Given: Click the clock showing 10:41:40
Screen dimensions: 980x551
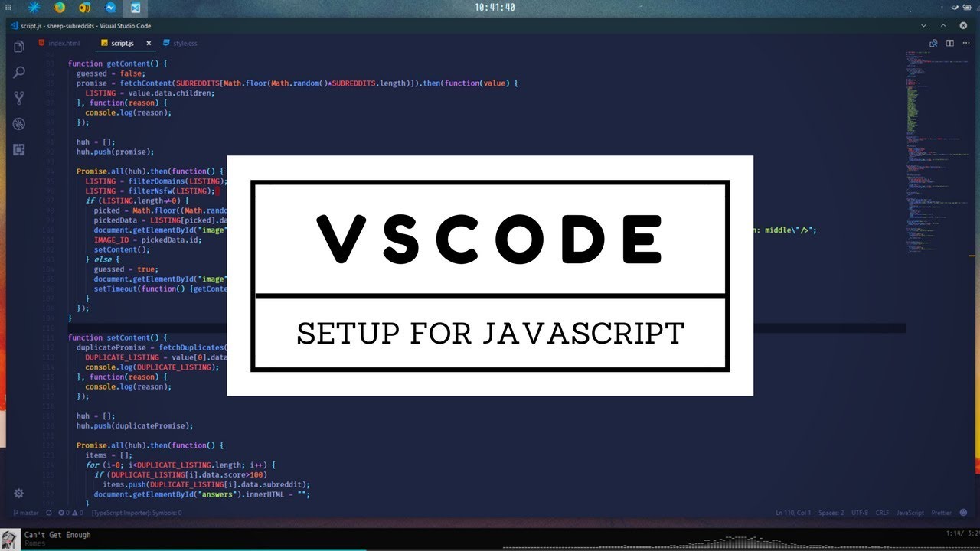Looking at the screenshot, I should 494,8.
